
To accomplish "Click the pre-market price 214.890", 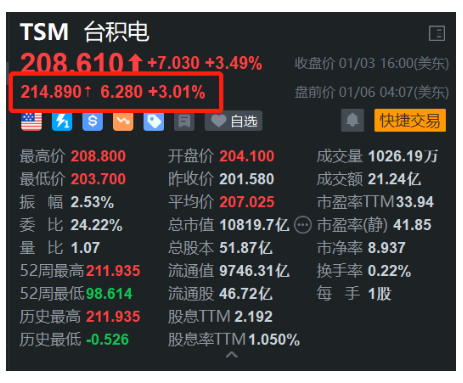I will pos(51,92).
